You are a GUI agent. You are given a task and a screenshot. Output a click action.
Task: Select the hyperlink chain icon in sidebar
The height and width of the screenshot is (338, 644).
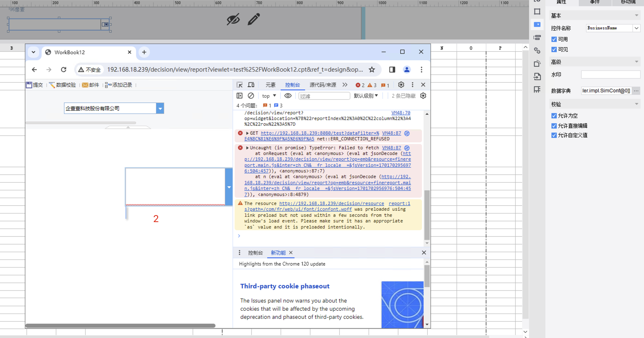pos(537,50)
